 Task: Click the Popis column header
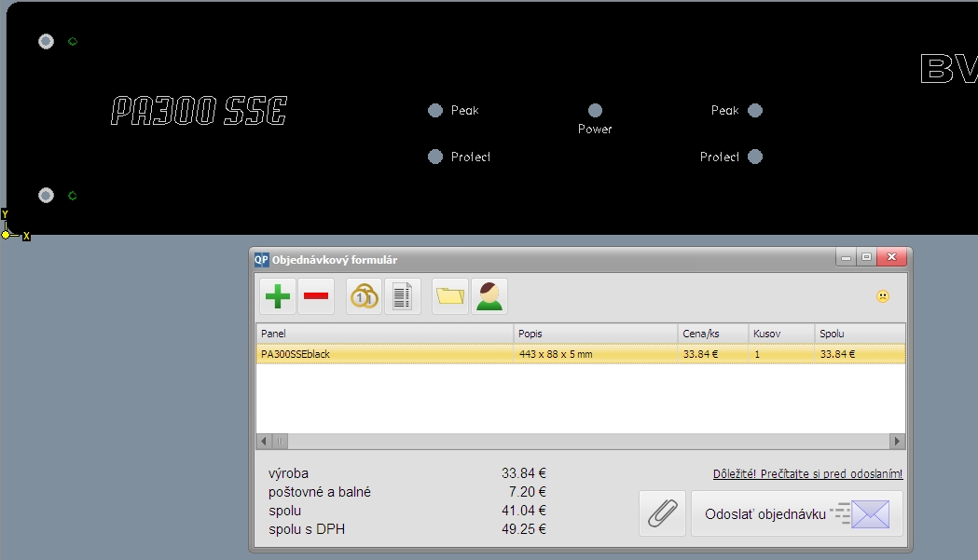[596, 334]
